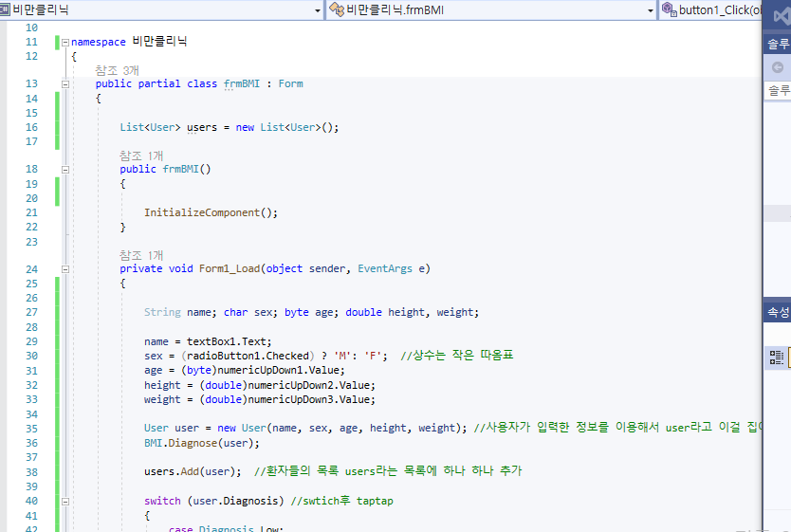The height and width of the screenshot is (532, 791).
Task: Collapse the namespace 비만클리닉 block
Action: click(x=65, y=43)
